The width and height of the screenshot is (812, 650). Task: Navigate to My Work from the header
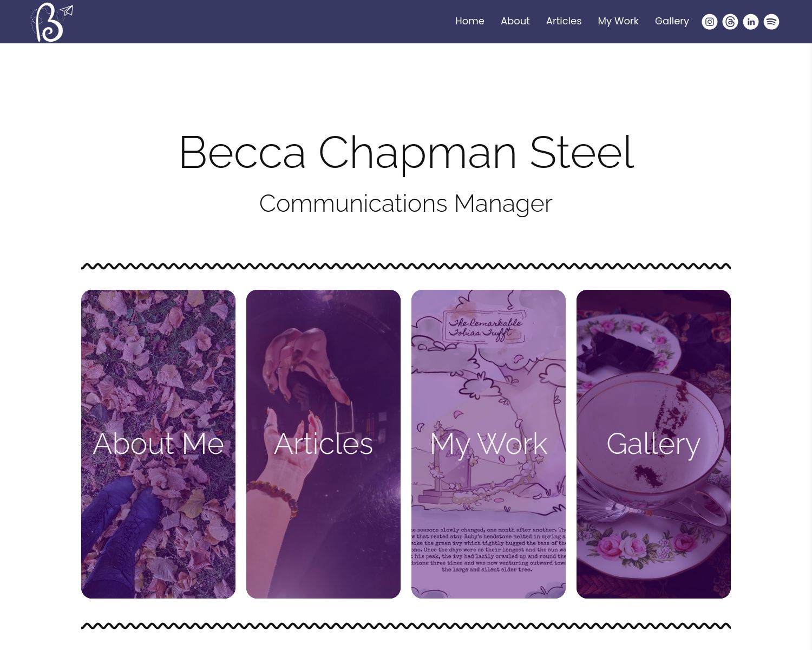tap(618, 21)
